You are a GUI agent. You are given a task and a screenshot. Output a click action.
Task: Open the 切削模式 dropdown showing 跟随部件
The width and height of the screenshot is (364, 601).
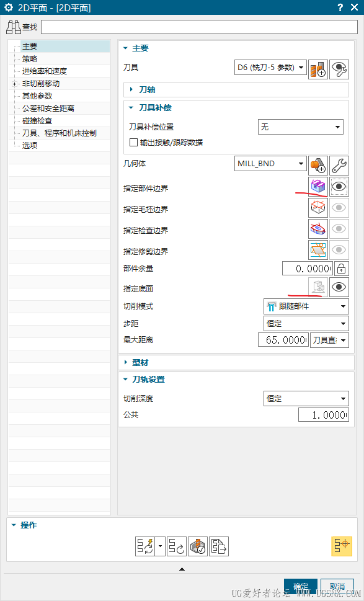[x=306, y=306]
